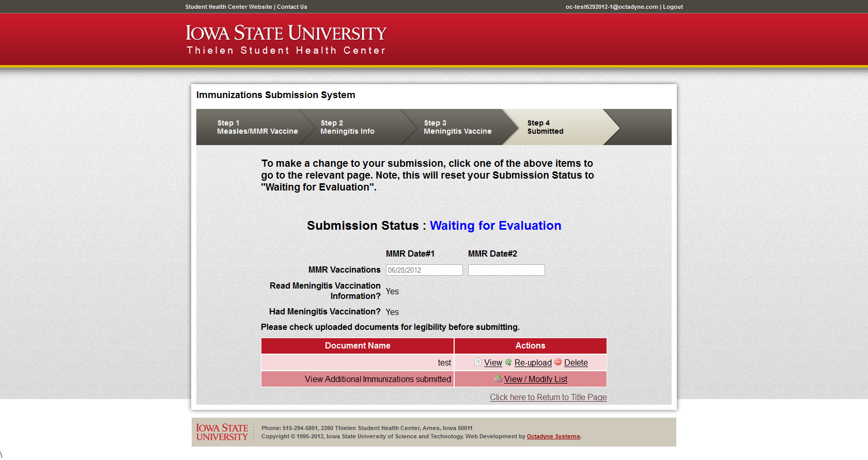
Task: Click the green Re-upload arrow icon
Action: click(x=508, y=362)
